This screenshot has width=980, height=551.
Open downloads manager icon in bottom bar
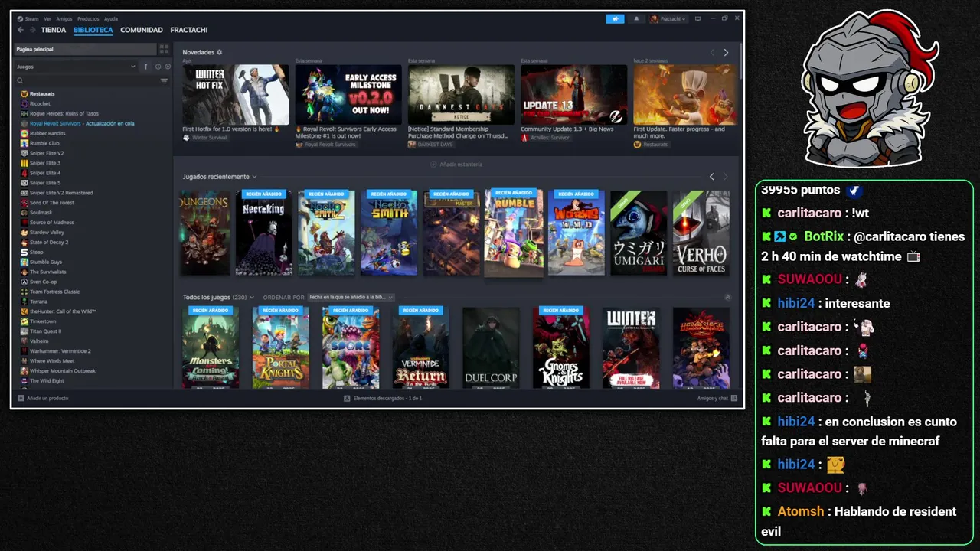point(347,398)
